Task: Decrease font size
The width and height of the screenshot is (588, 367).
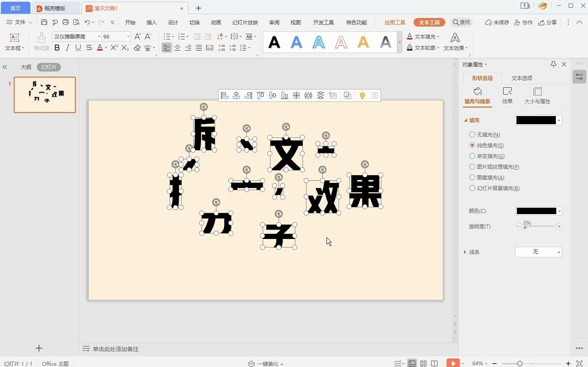Action: pos(148,36)
